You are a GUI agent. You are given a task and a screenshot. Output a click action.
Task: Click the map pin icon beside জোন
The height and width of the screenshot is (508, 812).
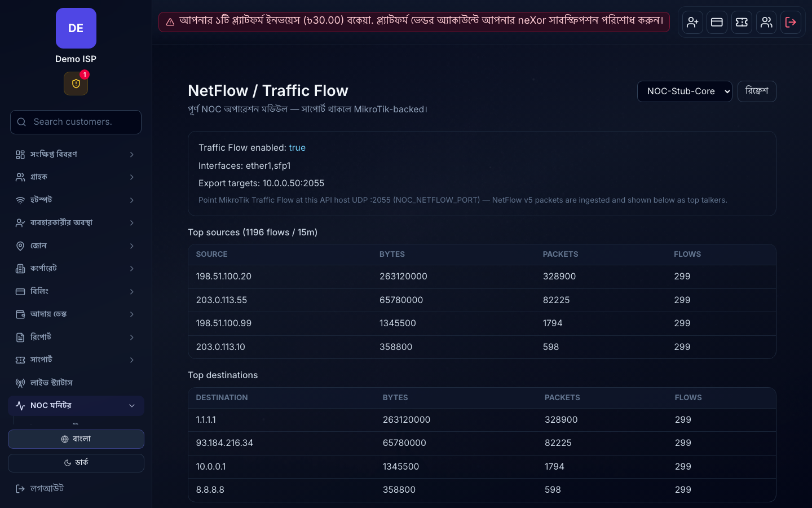click(x=20, y=246)
